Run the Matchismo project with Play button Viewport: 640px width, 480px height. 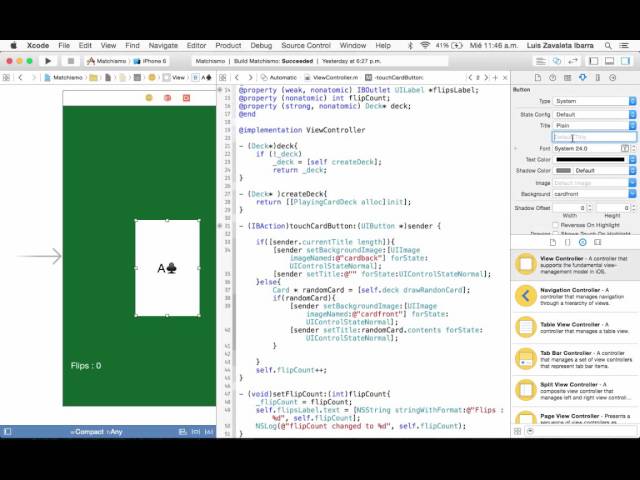[x=48, y=61]
